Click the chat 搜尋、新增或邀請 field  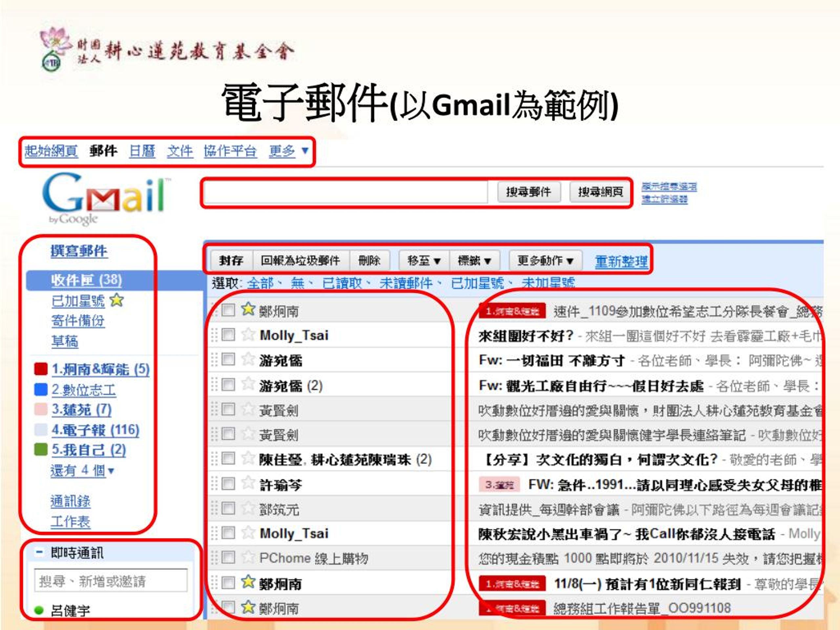pos(111,580)
